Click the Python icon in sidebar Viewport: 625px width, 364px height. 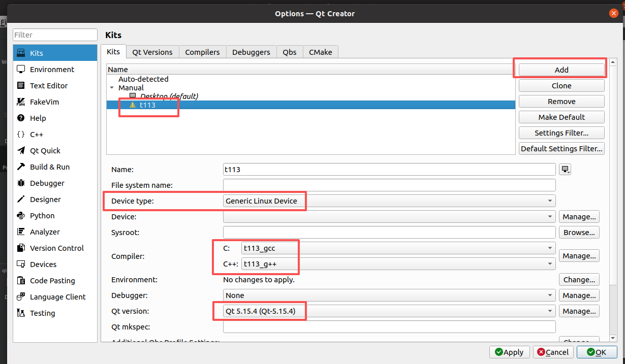pos(21,216)
